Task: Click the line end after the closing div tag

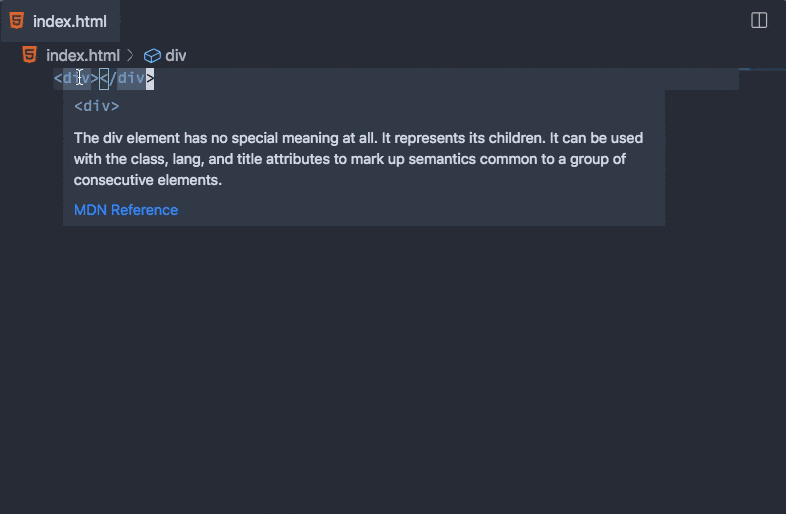Action: 300,79
